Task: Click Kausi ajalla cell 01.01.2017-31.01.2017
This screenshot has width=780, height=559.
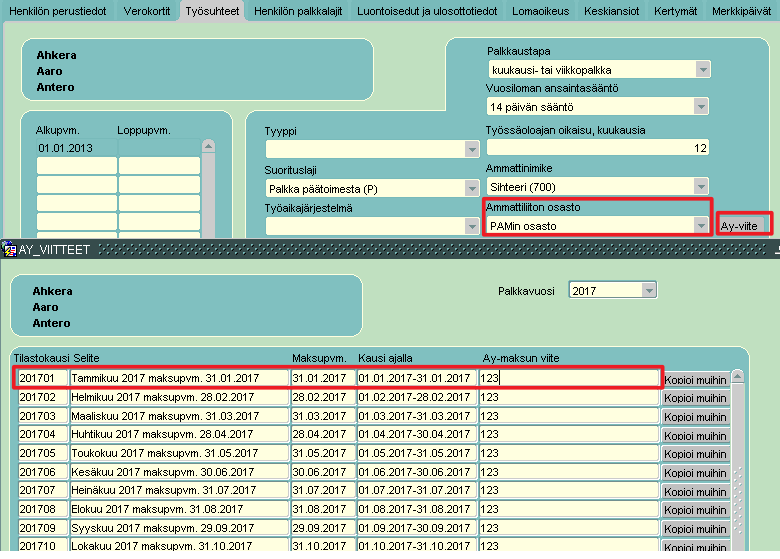Action: click(417, 378)
